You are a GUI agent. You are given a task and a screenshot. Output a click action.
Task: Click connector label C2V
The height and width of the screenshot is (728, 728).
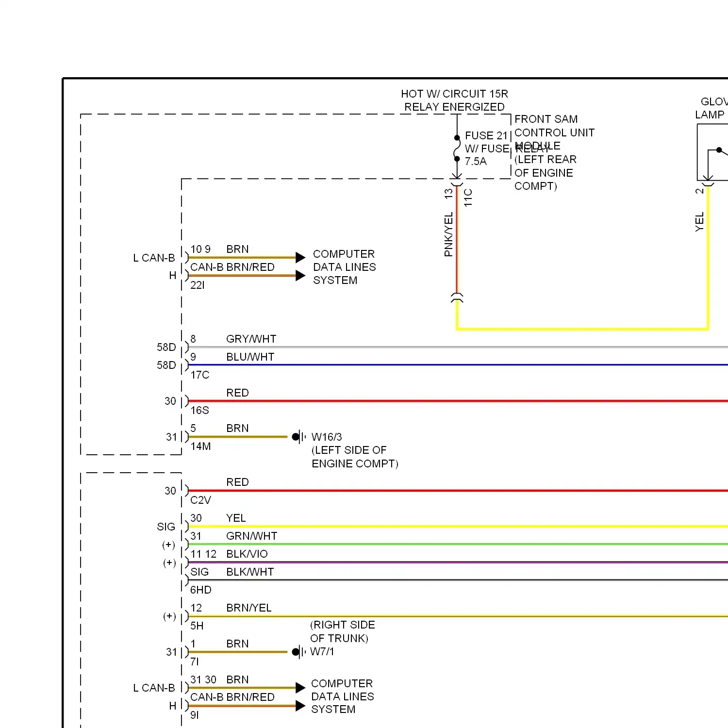coord(200,500)
